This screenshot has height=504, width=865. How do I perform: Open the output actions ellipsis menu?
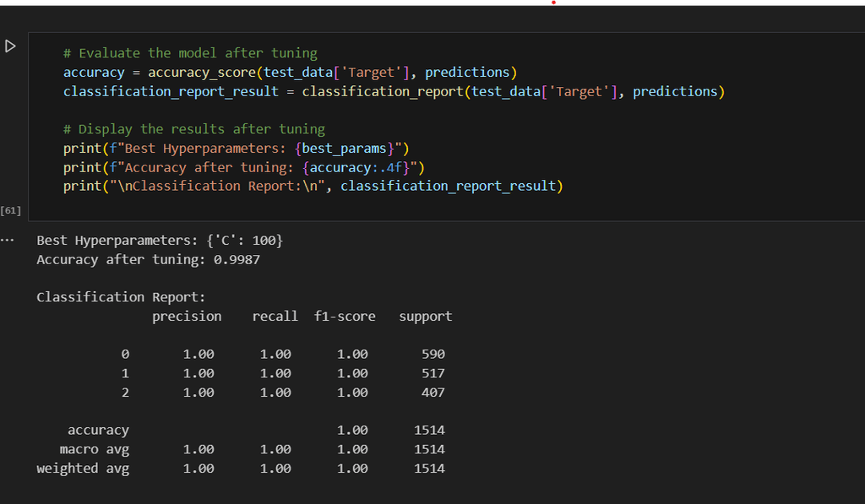coord(8,239)
